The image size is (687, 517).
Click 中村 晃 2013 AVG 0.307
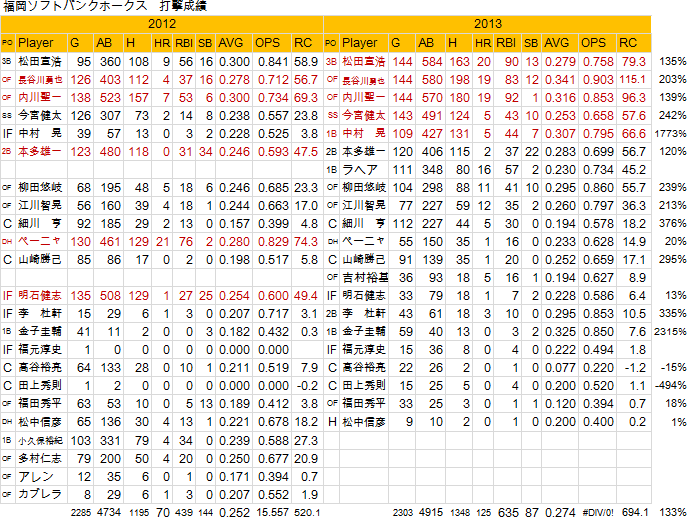tap(560, 133)
